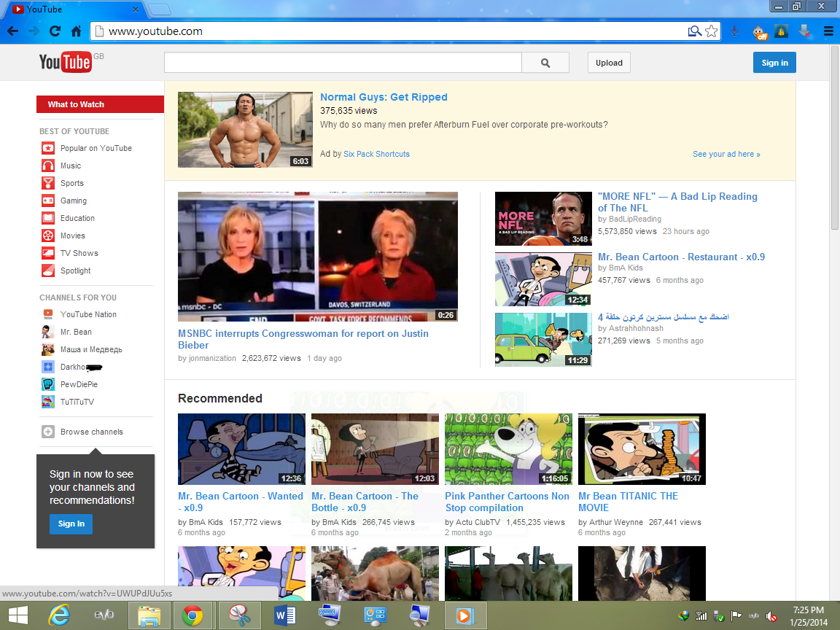840x630 pixels.
Task: Click the BEST OF YOUTUBE heading
Action: (74, 131)
